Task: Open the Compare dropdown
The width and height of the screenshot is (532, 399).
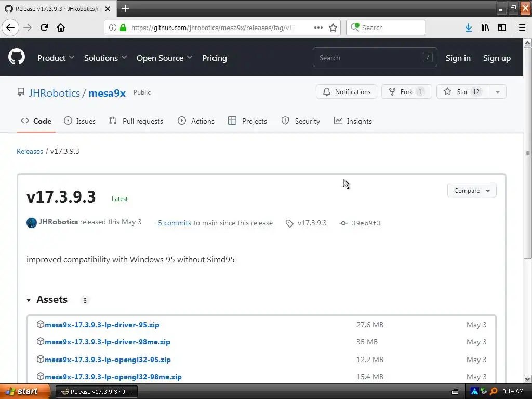Action: (472, 191)
